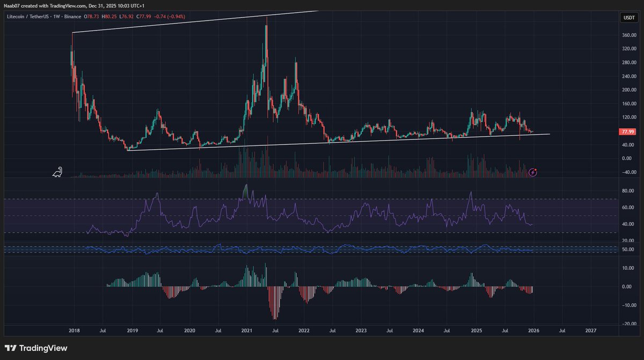Image resolution: width=644 pixels, height=360 pixels.
Task: Click the 360.00 price axis label
Action: click(x=628, y=35)
